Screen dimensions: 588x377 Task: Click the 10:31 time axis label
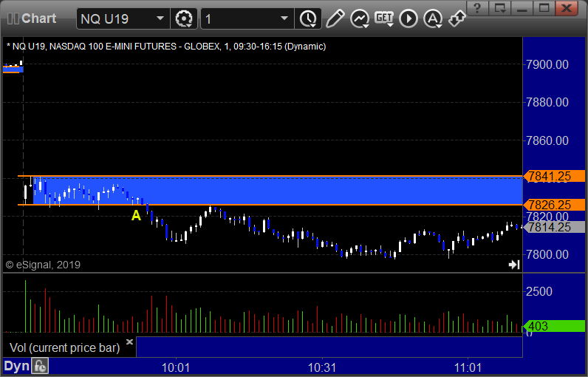(x=322, y=367)
